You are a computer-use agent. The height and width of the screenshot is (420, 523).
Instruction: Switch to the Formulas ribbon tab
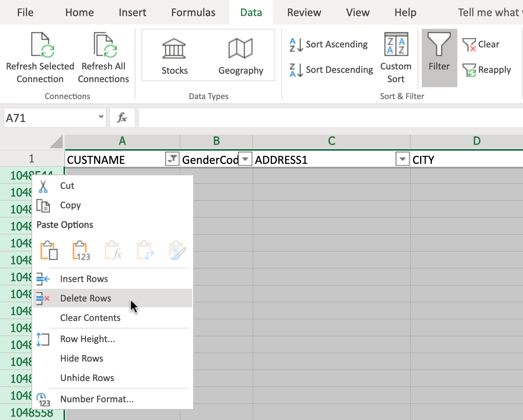pyautogui.click(x=193, y=13)
